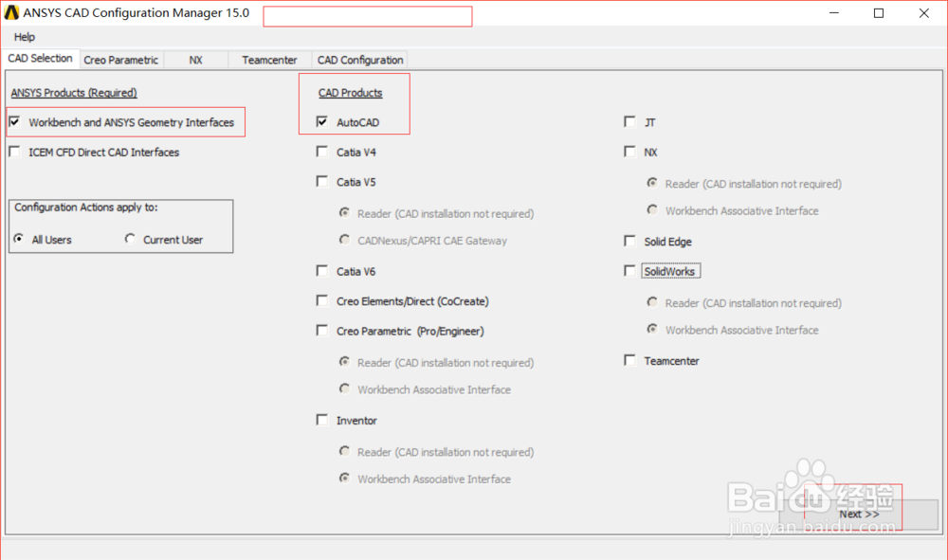
Task: Open the CAD Configuration tab
Action: [359, 60]
